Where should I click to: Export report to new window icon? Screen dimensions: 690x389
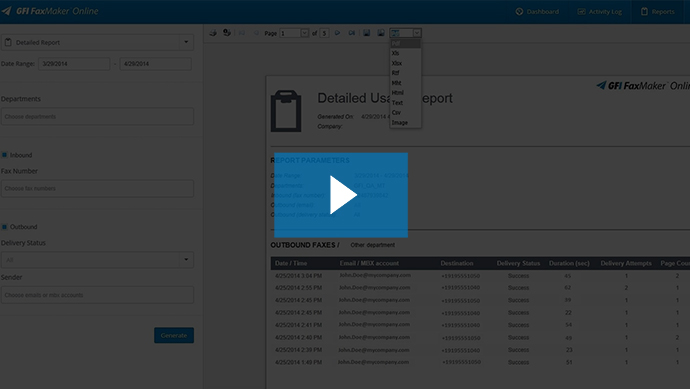click(x=381, y=33)
